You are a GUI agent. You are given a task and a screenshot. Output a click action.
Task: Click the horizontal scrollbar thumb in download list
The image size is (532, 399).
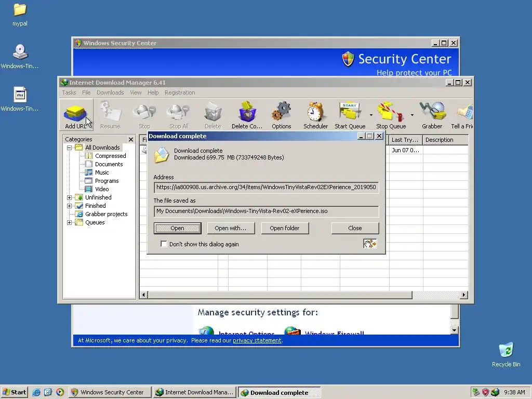(x=280, y=295)
